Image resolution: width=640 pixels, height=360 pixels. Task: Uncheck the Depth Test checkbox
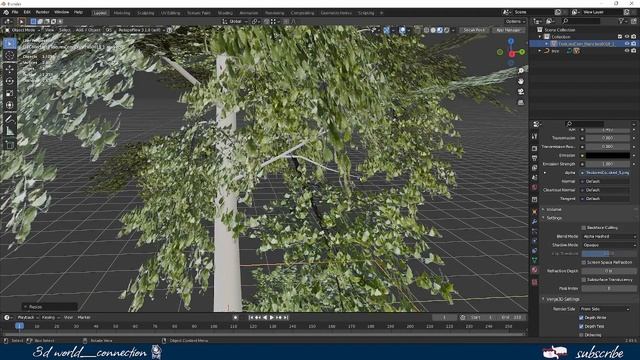pyautogui.click(x=581, y=326)
